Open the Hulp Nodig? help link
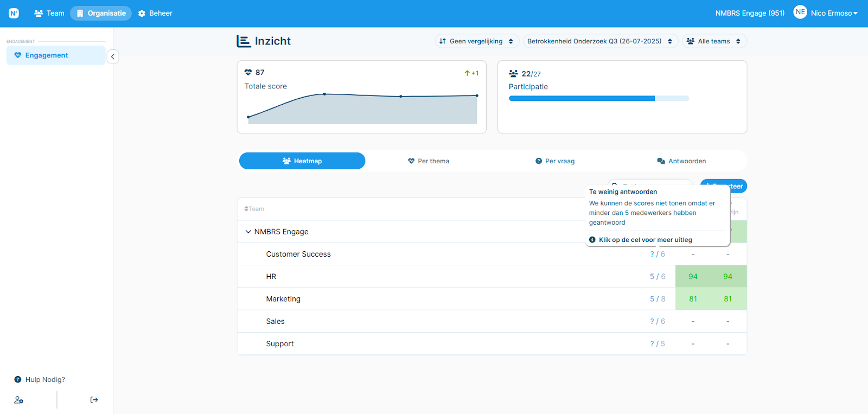This screenshot has width=868, height=414. 40,380
